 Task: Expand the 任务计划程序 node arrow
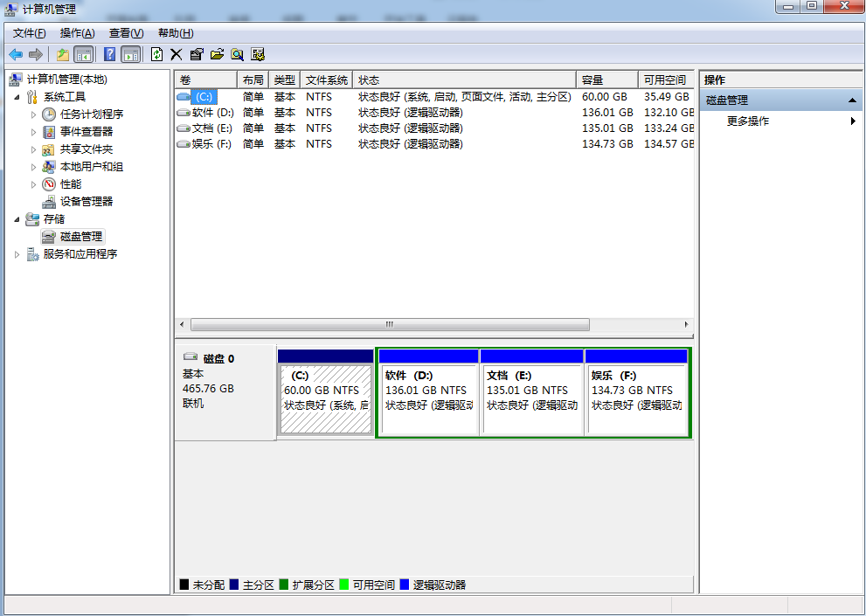[33, 115]
